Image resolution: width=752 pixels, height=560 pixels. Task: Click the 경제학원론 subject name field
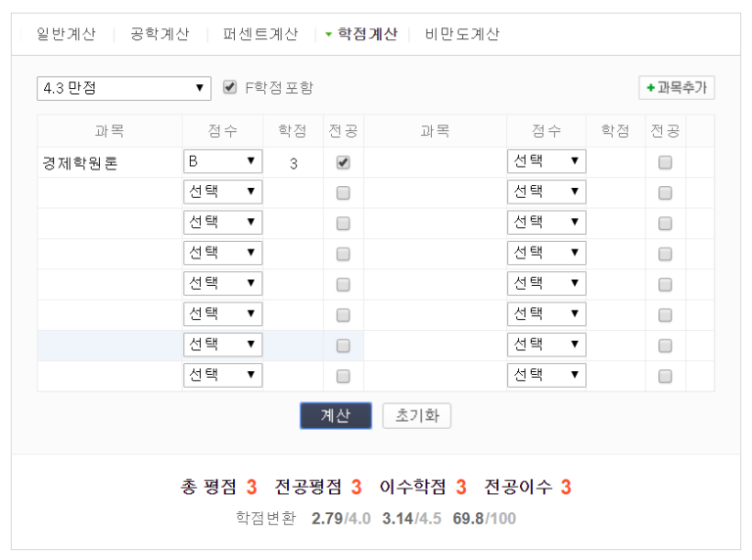coord(110,163)
